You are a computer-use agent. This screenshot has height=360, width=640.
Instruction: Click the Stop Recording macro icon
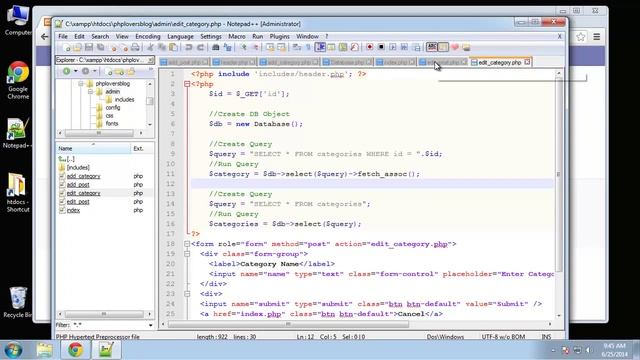pos(381,47)
